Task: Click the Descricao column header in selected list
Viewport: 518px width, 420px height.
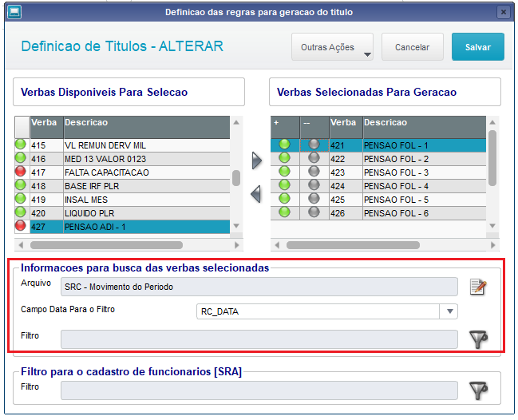Action: [x=425, y=127]
